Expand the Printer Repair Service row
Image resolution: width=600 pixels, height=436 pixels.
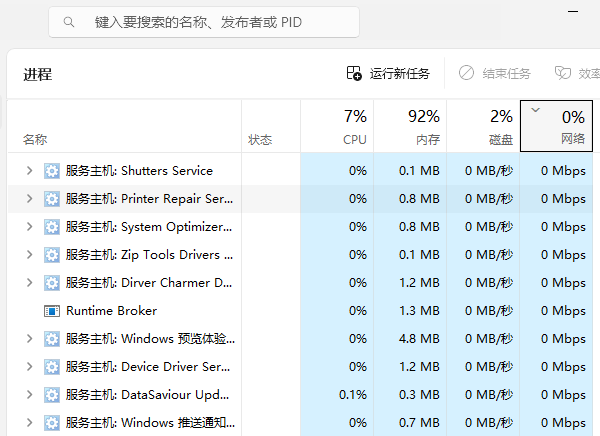(x=29, y=198)
